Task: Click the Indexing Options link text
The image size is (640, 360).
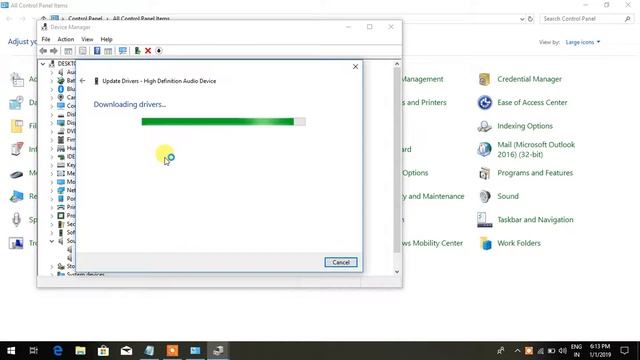Action: pos(524,126)
